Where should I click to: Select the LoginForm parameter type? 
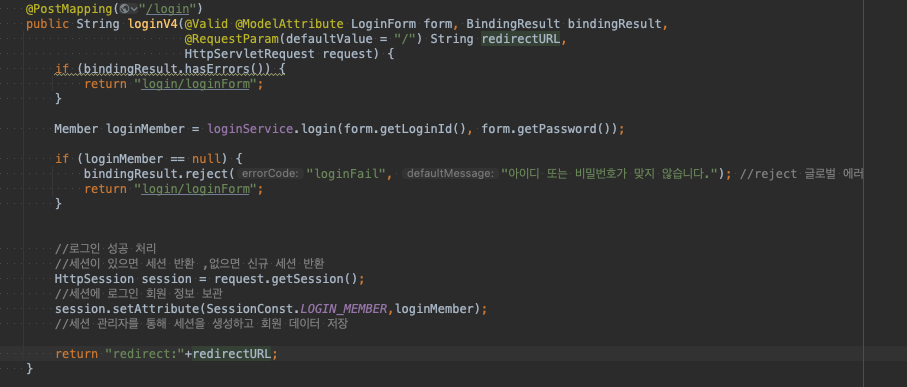tap(384, 24)
